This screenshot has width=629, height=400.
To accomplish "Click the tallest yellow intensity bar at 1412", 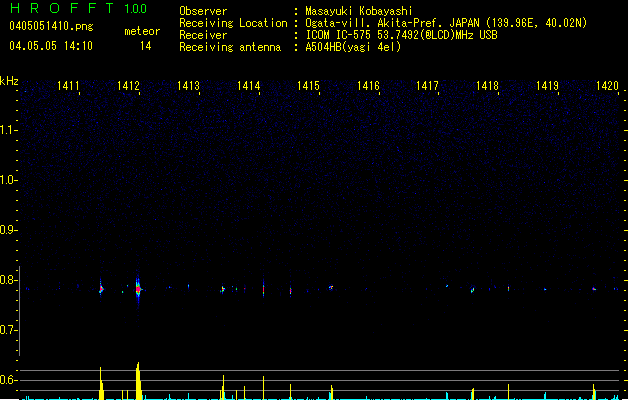I will pos(138,381).
